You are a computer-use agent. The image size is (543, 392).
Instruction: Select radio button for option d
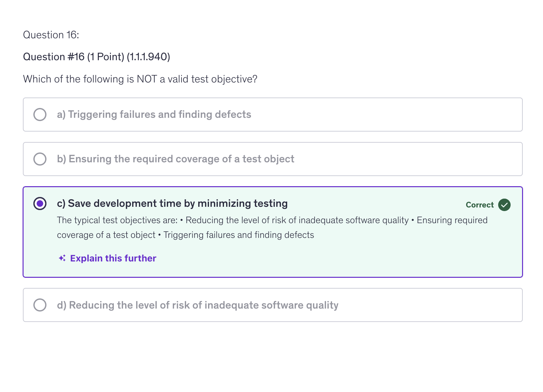[x=40, y=305]
